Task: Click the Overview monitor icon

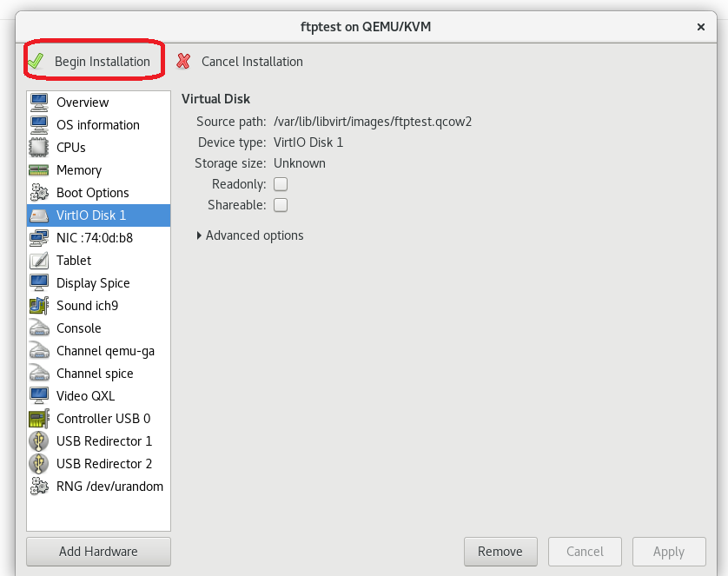Action: (39, 103)
